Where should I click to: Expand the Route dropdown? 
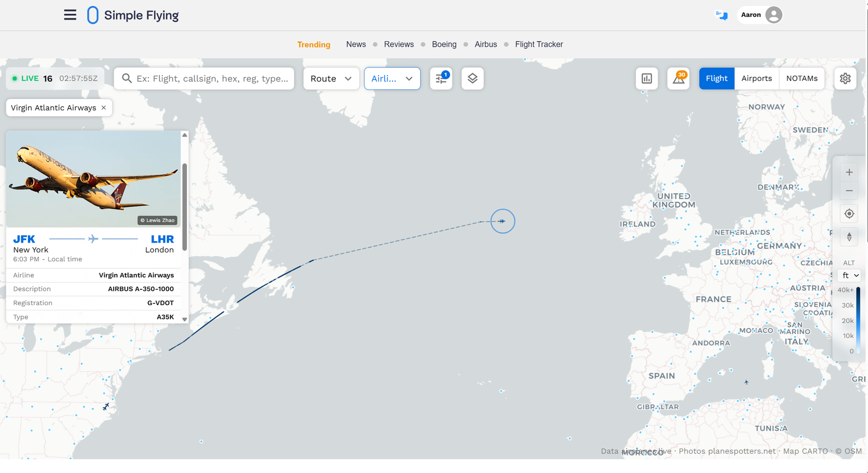[331, 78]
